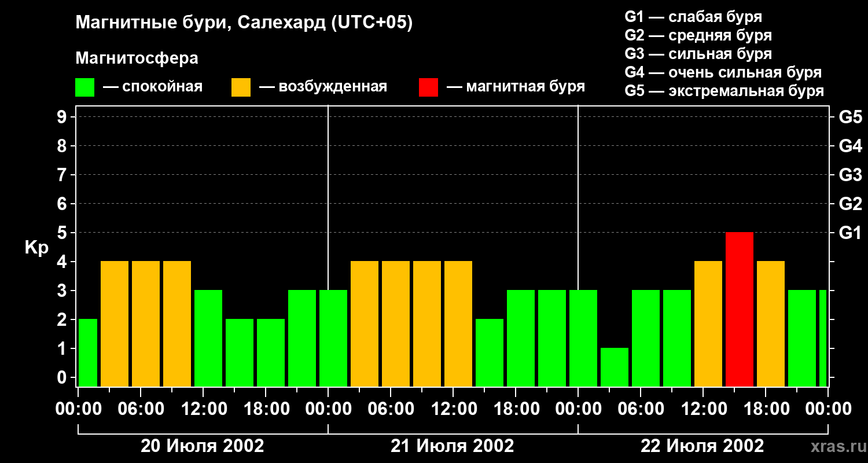The height and width of the screenshot is (463, 868).
Task: Click the orange bar starting 12:00 on 21 July
Action: coord(458,324)
